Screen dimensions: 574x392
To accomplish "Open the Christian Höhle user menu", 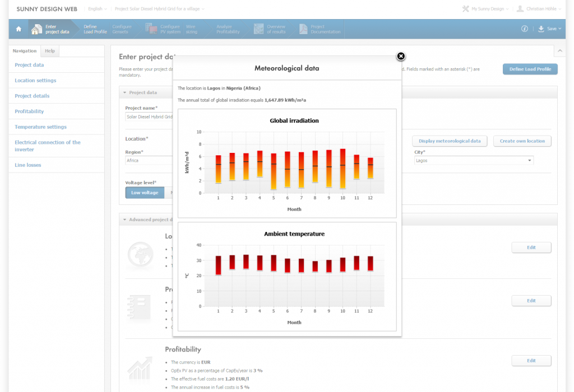I will [540, 9].
